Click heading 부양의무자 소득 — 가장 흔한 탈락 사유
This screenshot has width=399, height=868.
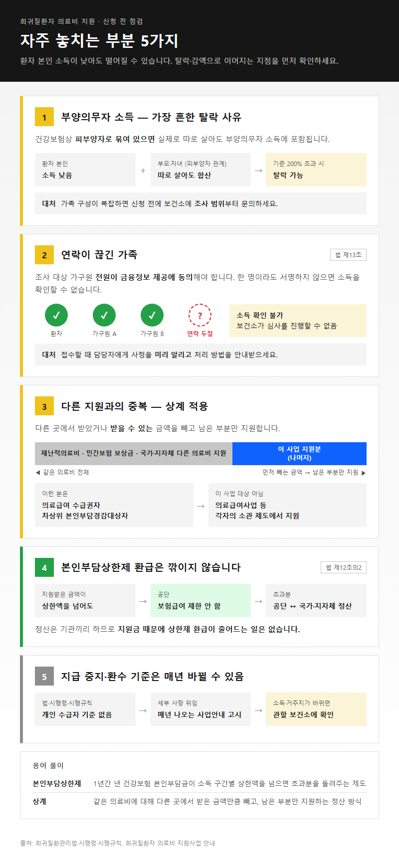tap(151, 117)
